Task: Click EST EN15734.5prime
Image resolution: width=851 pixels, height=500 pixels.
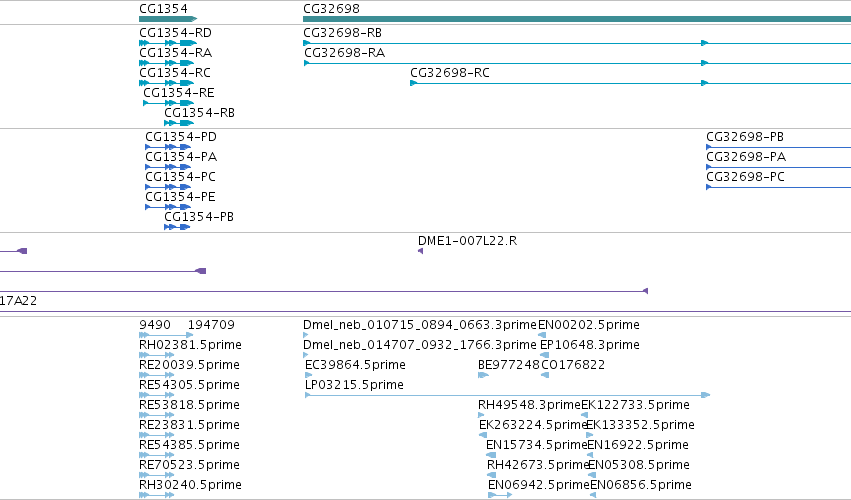Action: [x=536, y=445]
